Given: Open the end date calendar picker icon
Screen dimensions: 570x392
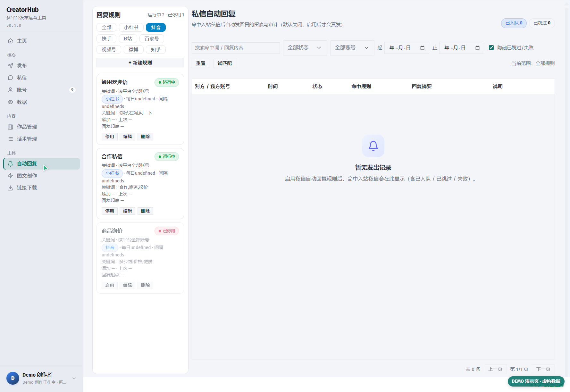Looking at the screenshot, I should click(477, 48).
